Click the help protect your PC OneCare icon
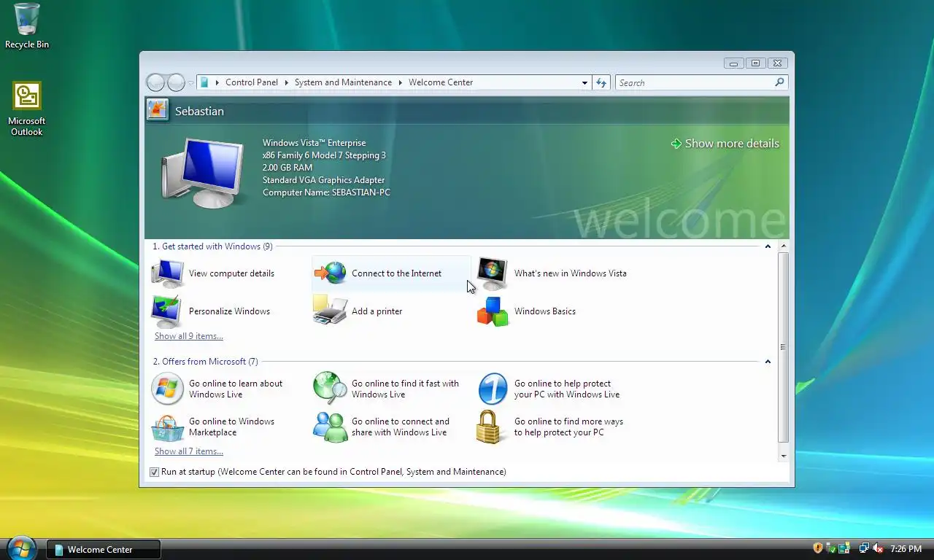Screen dimensions: 934x560 pyautogui.click(x=493, y=389)
